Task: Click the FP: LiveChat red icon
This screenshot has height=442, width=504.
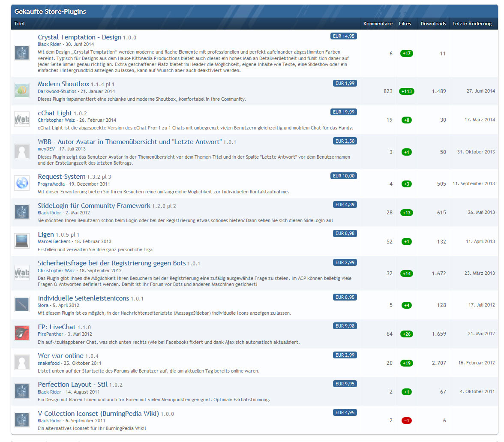Action: point(22,333)
